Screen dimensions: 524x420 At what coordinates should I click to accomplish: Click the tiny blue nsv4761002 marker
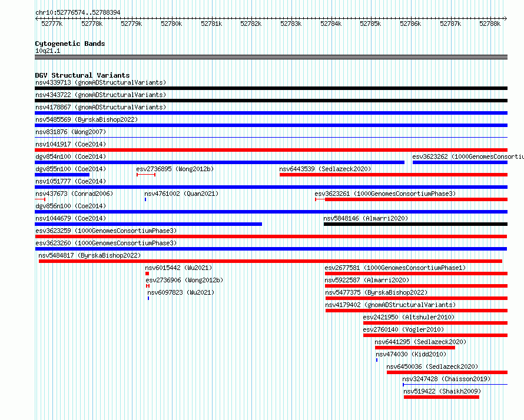pyautogui.click(x=145, y=199)
